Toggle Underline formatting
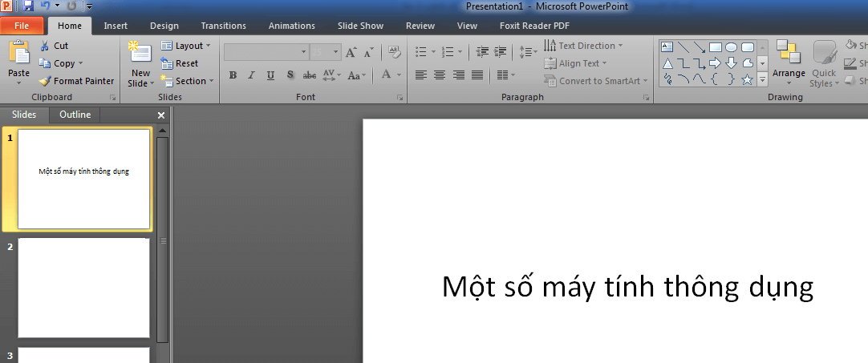This screenshot has height=363, width=868. click(270, 75)
